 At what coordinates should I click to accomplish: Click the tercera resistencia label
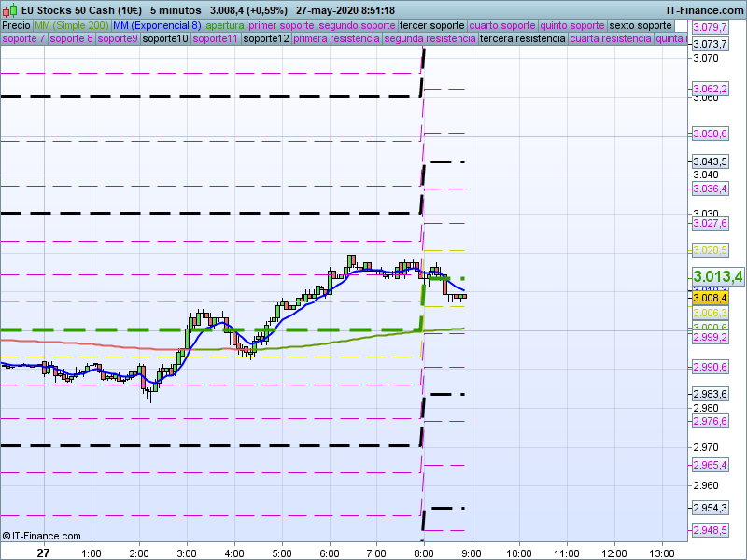click(x=521, y=39)
